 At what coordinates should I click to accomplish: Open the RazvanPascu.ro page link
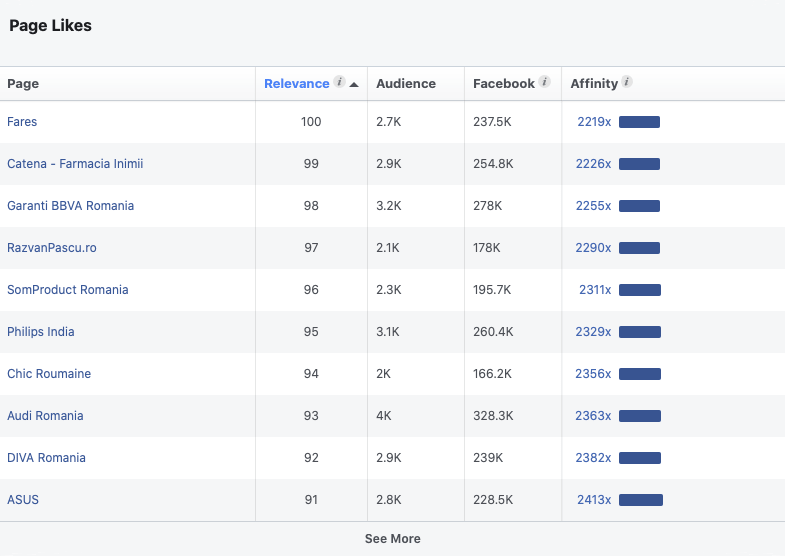pos(52,248)
